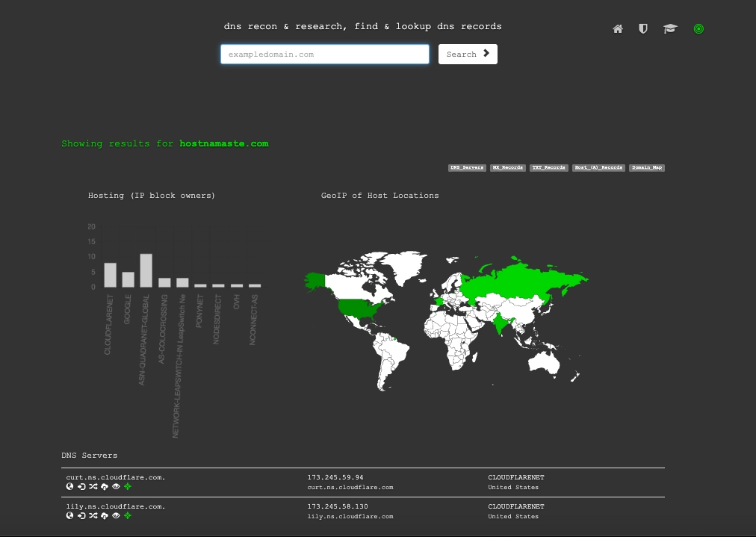This screenshot has width=756, height=537.
Task: Open the graduation cap learn icon
Action: (670, 29)
